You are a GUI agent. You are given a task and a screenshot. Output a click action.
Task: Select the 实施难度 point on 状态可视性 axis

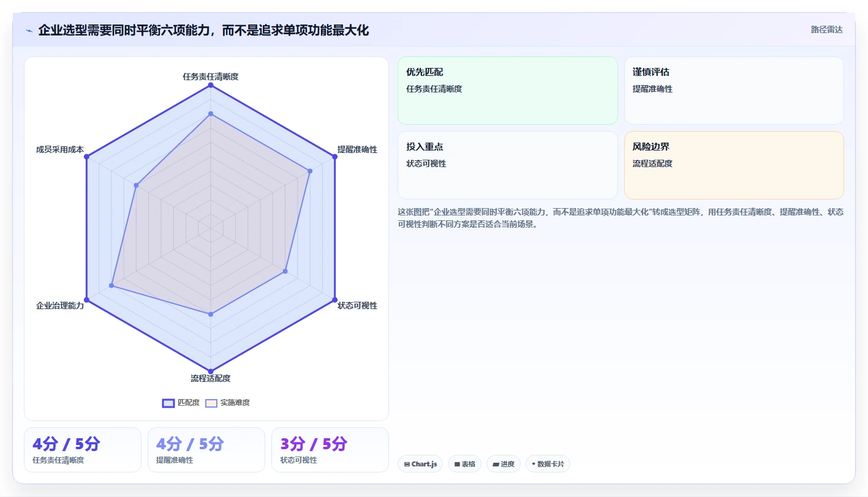click(285, 271)
